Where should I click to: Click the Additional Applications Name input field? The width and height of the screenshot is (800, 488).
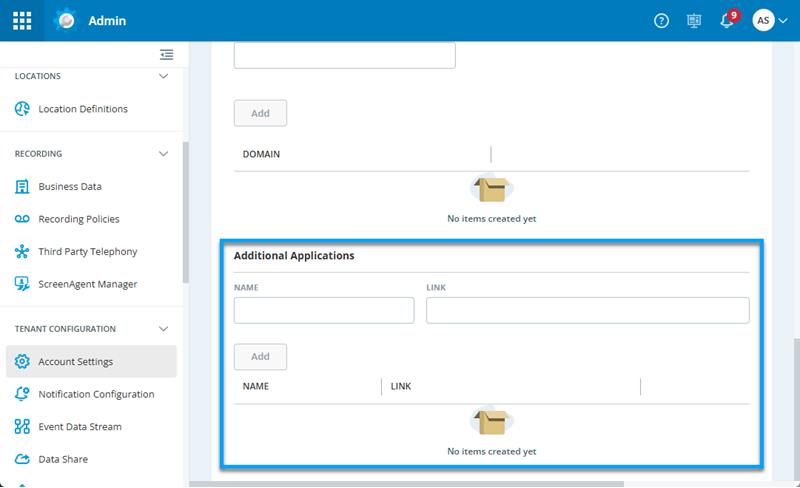coord(323,311)
